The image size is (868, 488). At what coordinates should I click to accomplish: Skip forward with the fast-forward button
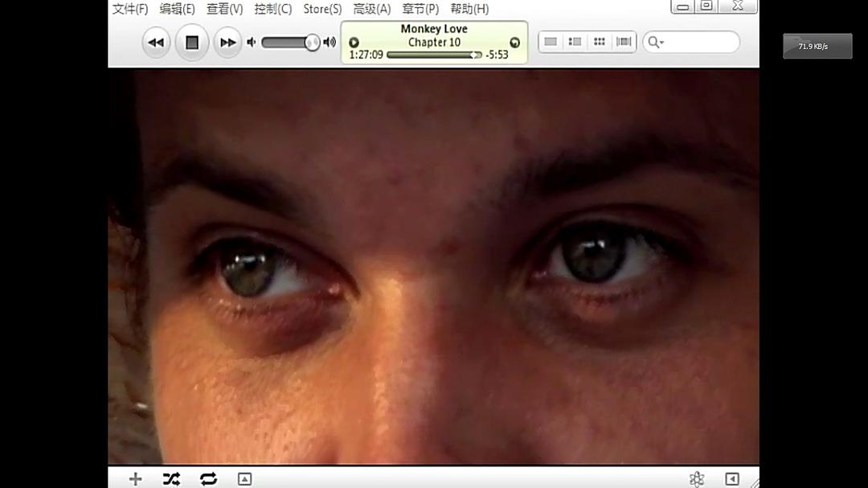(x=227, y=43)
